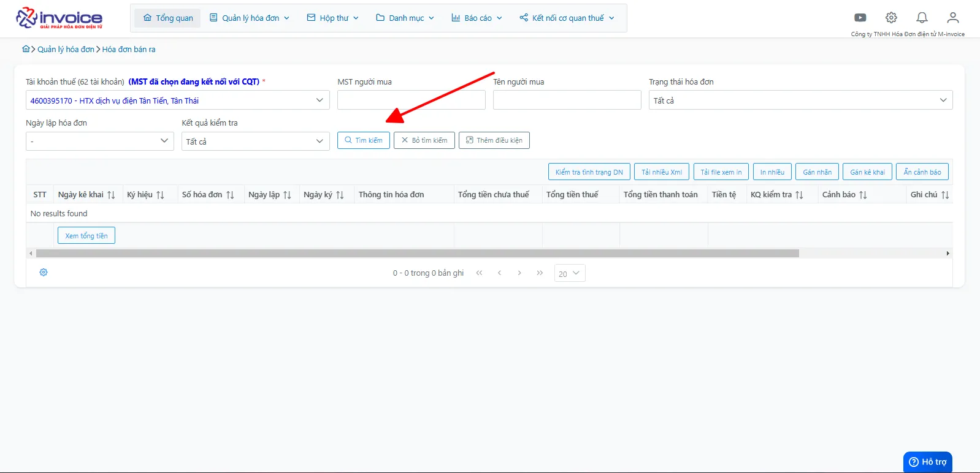This screenshot has width=980, height=473.
Task: Sort by Cảnh báo column
Action: [x=863, y=195]
